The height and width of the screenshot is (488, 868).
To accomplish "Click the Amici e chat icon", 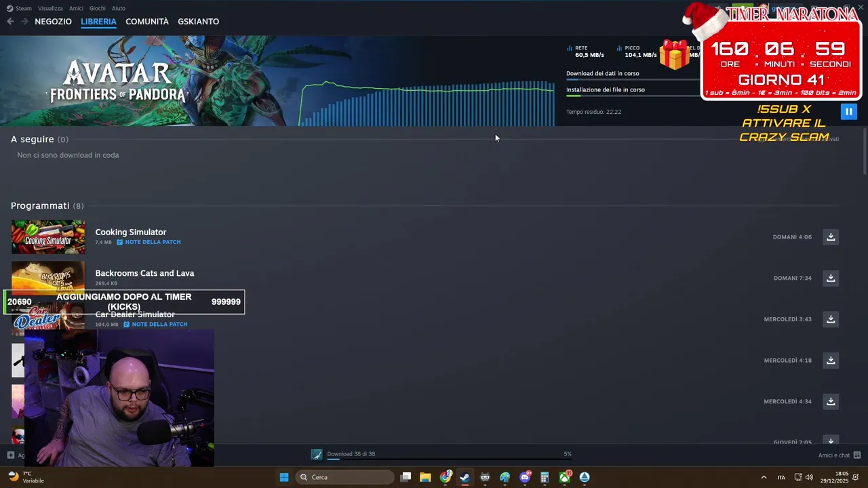I will pyautogui.click(x=857, y=455).
